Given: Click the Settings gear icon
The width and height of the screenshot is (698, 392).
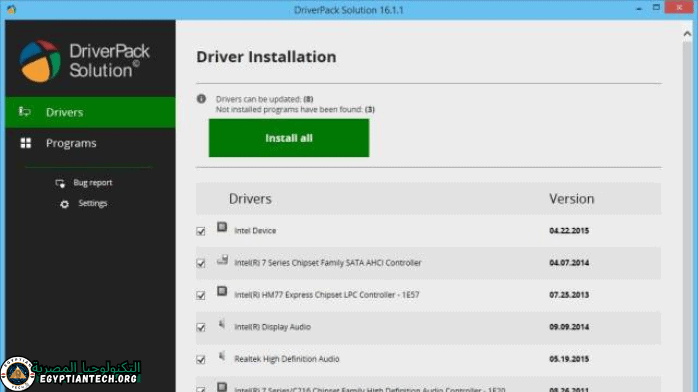Looking at the screenshot, I should tap(65, 204).
